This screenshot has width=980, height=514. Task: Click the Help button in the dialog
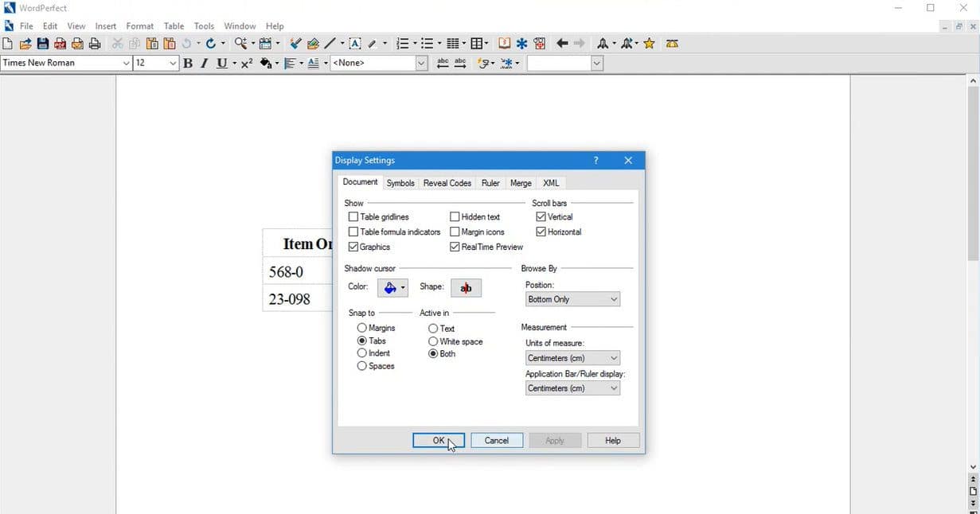(x=612, y=440)
